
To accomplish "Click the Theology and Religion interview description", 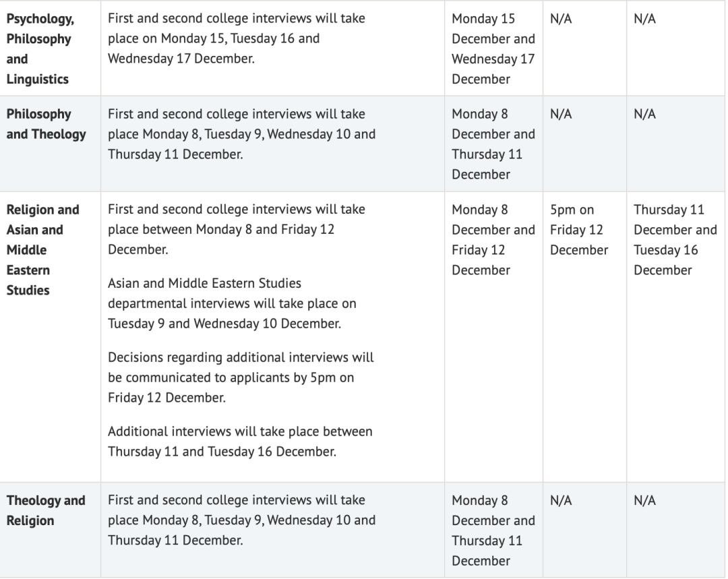I will [x=241, y=520].
